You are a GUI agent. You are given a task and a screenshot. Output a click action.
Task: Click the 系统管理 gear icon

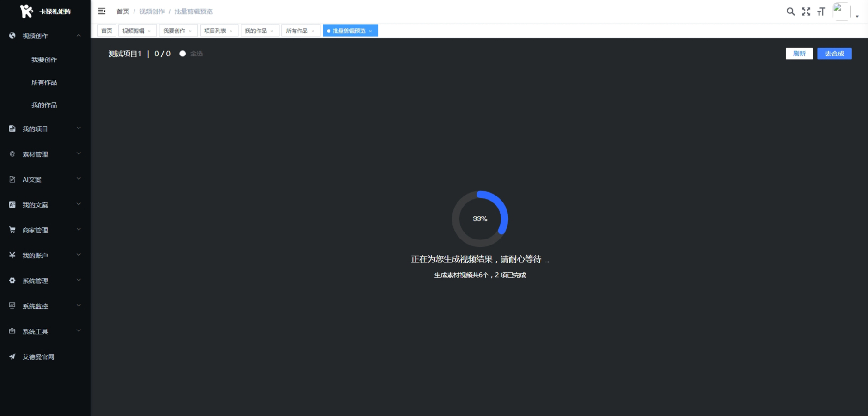click(x=12, y=281)
